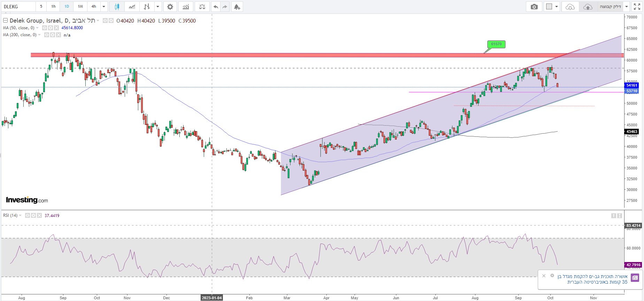Select the 5 minute interval

[x=41, y=7]
